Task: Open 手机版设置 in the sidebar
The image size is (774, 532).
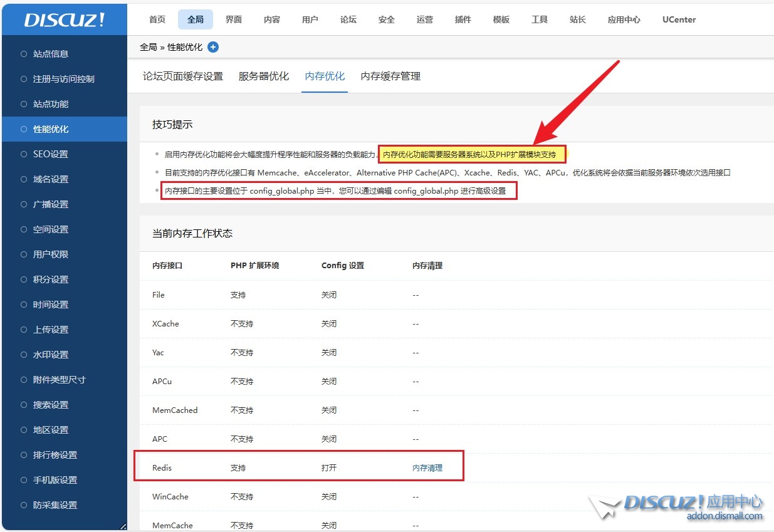Action: (x=55, y=480)
